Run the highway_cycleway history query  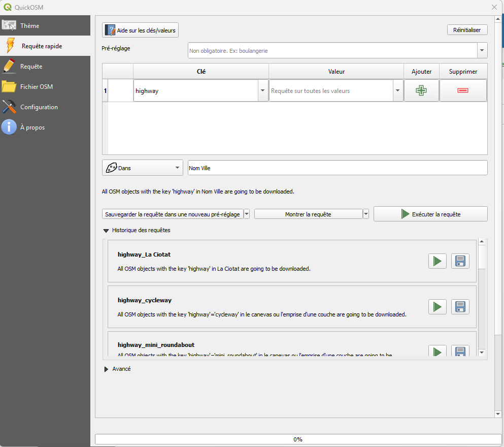(437, 306)
